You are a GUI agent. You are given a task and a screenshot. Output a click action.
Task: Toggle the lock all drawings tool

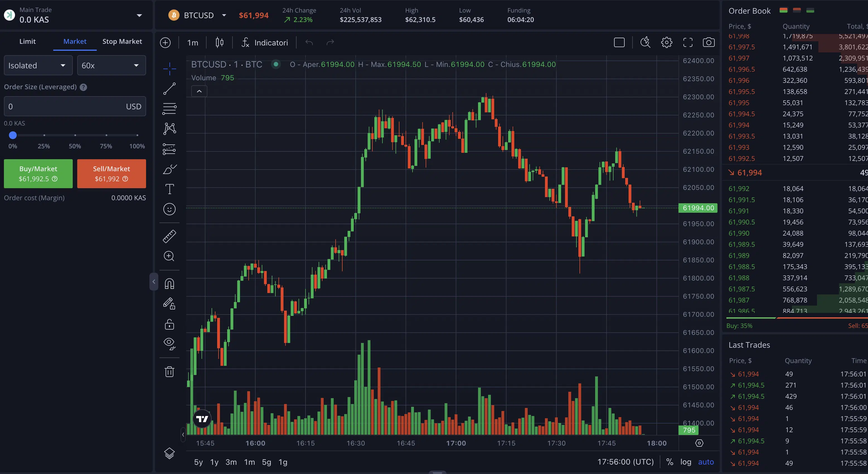[x=169, y=324]
